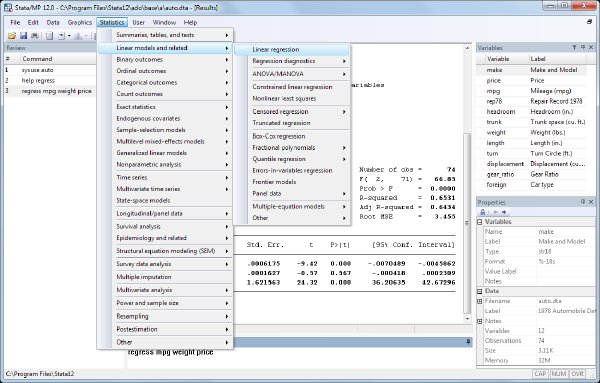Expand Postestimation submenu

(165, 329)
